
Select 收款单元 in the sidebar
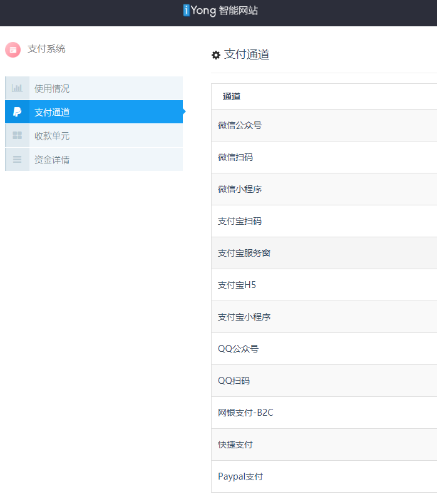pos(94,136)
